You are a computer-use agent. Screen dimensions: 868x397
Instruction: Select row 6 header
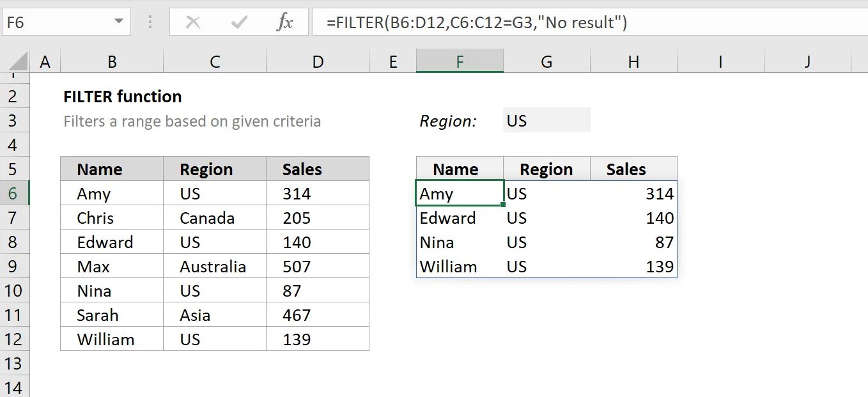(x=14, y=194)
